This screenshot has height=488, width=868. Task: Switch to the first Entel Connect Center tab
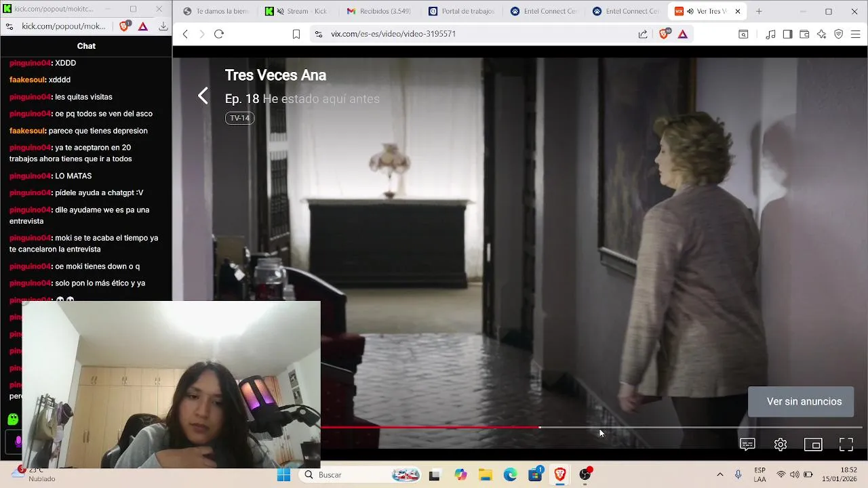coord(544,11)
